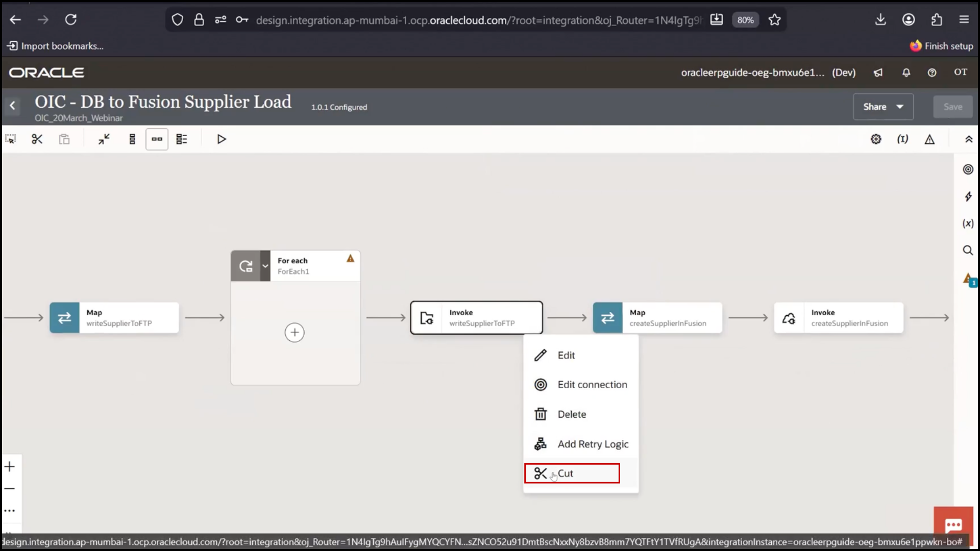Click the For each loop icon
The height and width of the screenshot is (551, 980).
246,266
